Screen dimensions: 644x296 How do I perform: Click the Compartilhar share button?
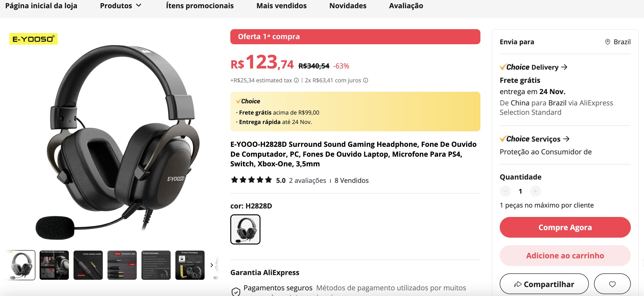pyautogui.click(x=544, y=284)
